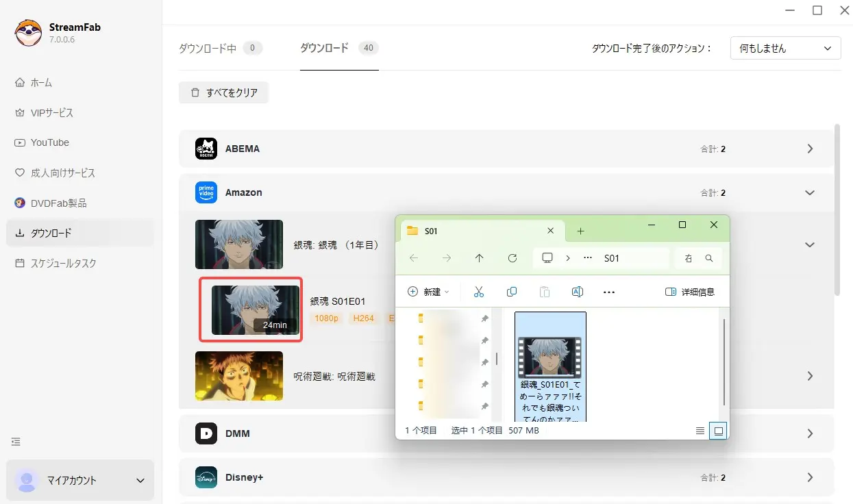This screenshot has width=853, height=504.
Task: Click the Explorer search box
Action: [x=700, y=258]
